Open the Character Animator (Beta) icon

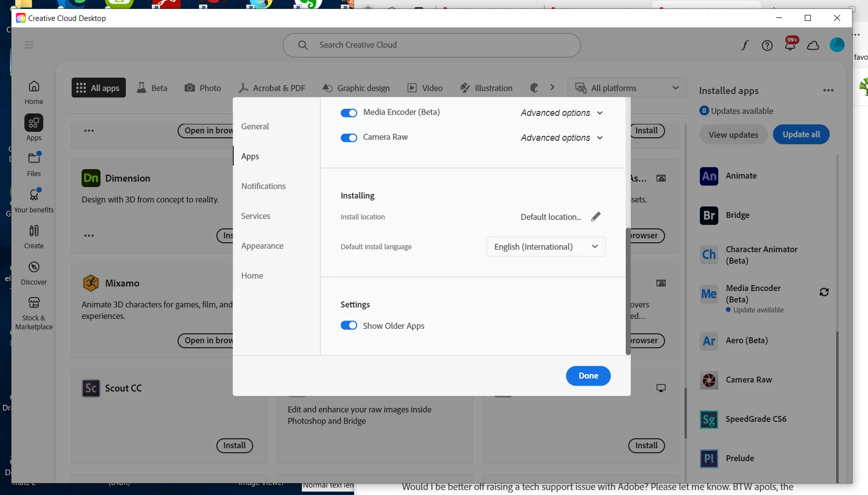click(709, 255)
